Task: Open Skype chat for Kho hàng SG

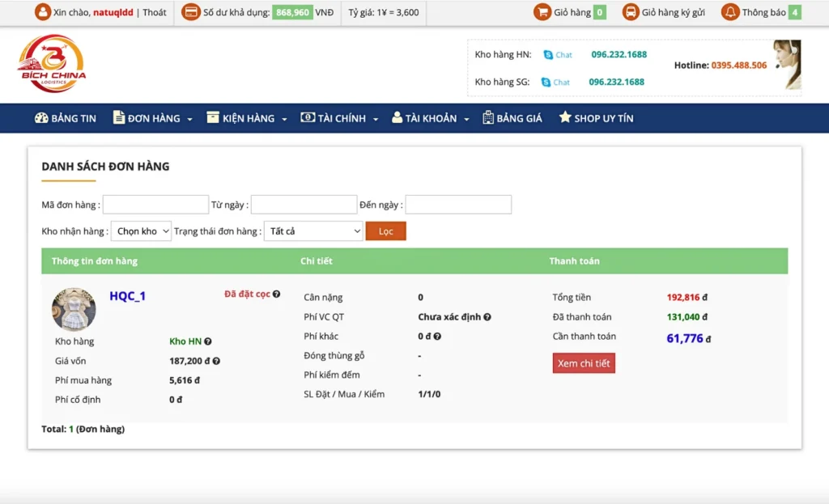Action: (x=555, y=83)
